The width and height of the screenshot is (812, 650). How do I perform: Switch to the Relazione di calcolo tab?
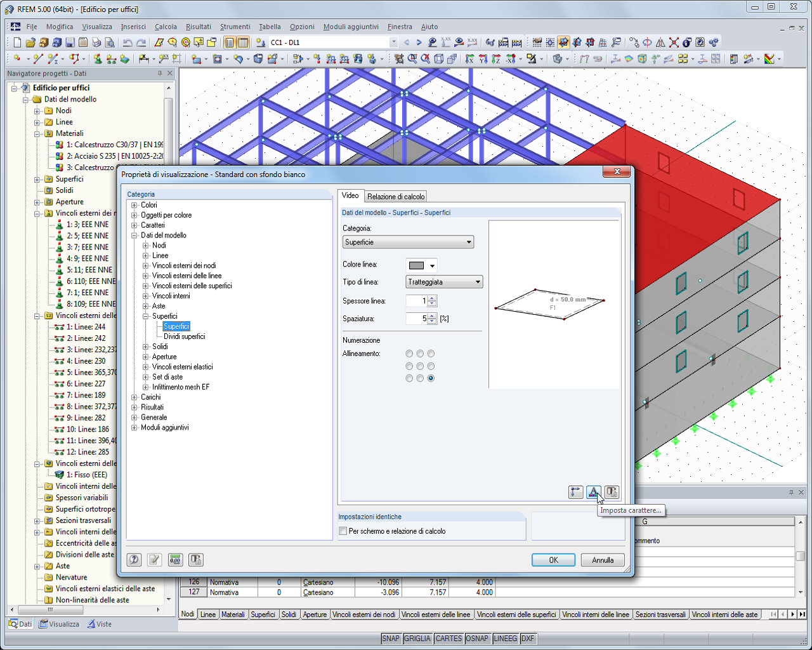(396, 197)
